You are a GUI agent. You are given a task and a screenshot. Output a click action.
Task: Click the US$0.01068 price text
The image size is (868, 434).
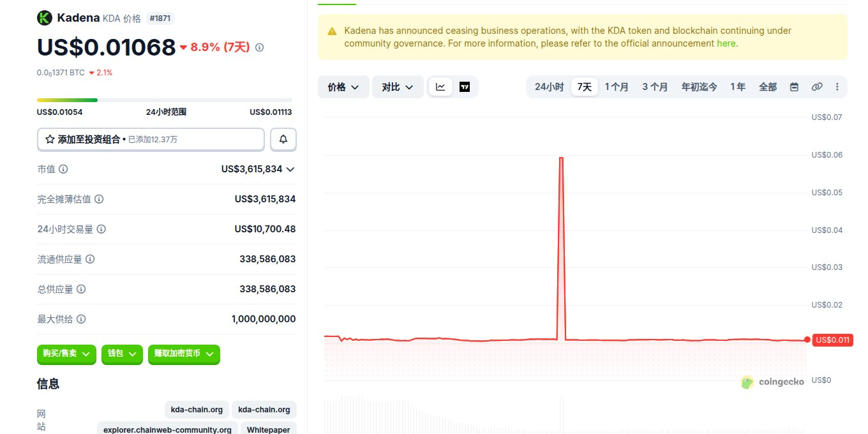(106, 47)
